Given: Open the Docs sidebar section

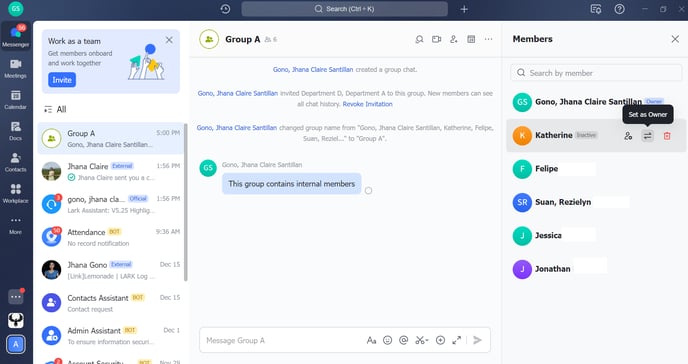Looking at the screenshot, I should (15, 131).
